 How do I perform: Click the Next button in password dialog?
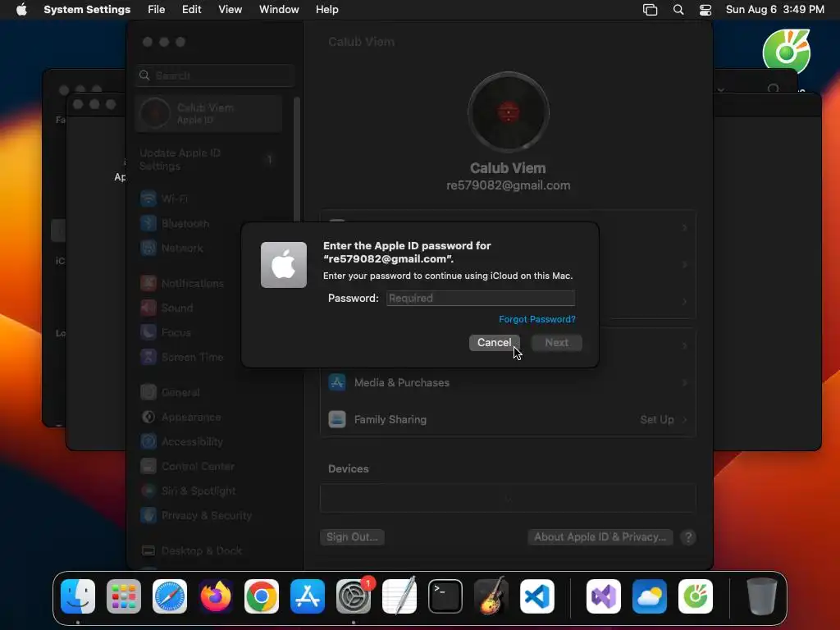click(557, 343)
